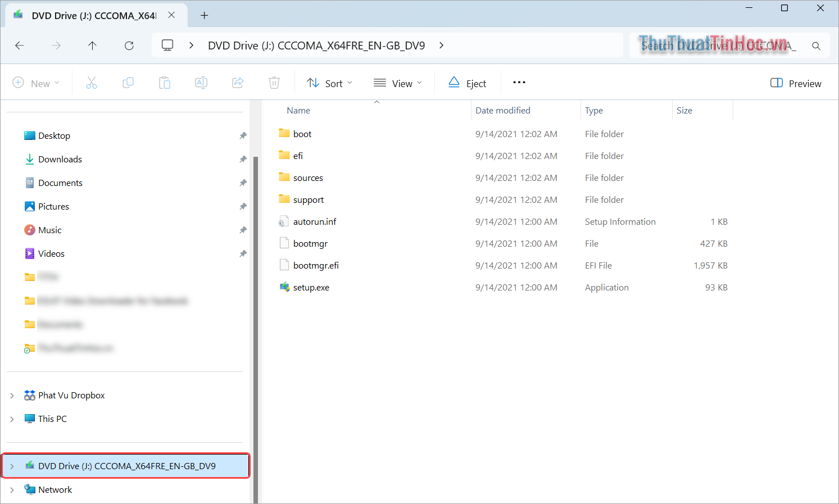
Task: Click the search magnifier icon
Action: coord(817,46)
